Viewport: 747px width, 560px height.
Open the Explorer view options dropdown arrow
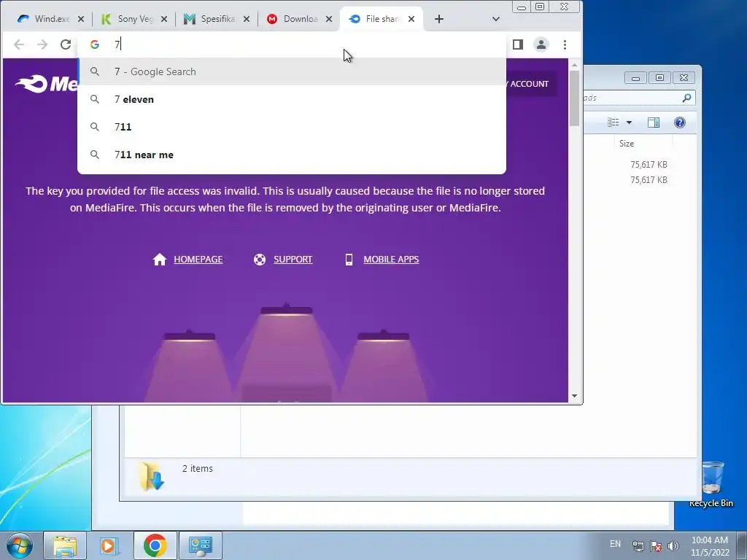629,122
